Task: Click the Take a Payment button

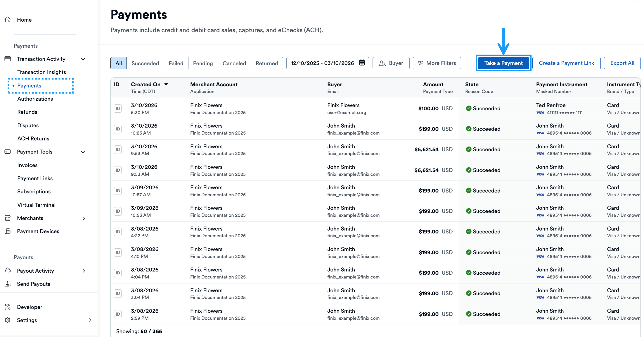Action: 503,63
